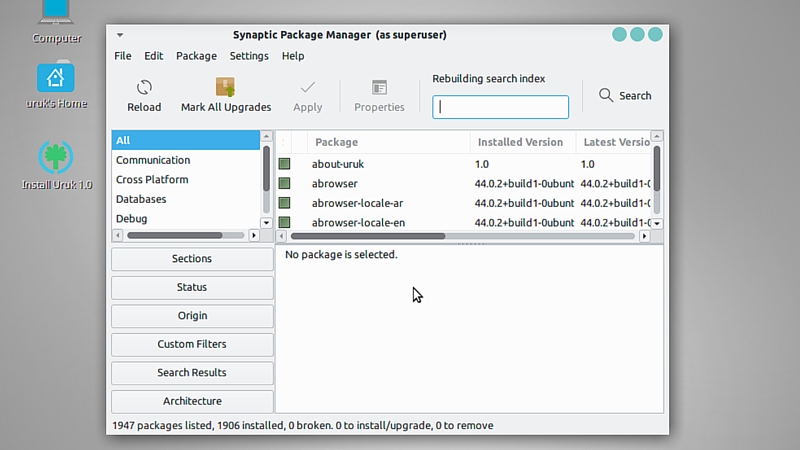800x450 pixels.
Task: Click the package list scroll down arrow
Action: tap(657, 223)
